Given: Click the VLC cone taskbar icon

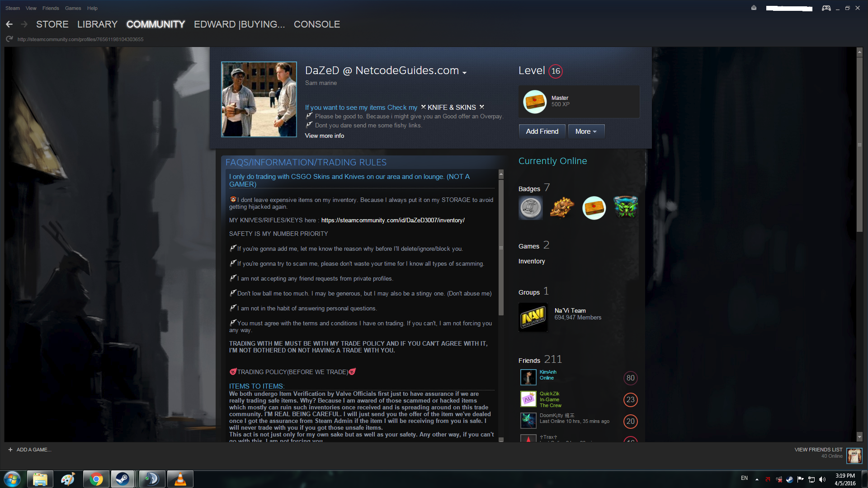Looking at the screenshot, I should pyautogui.click(x=180, y=479).
